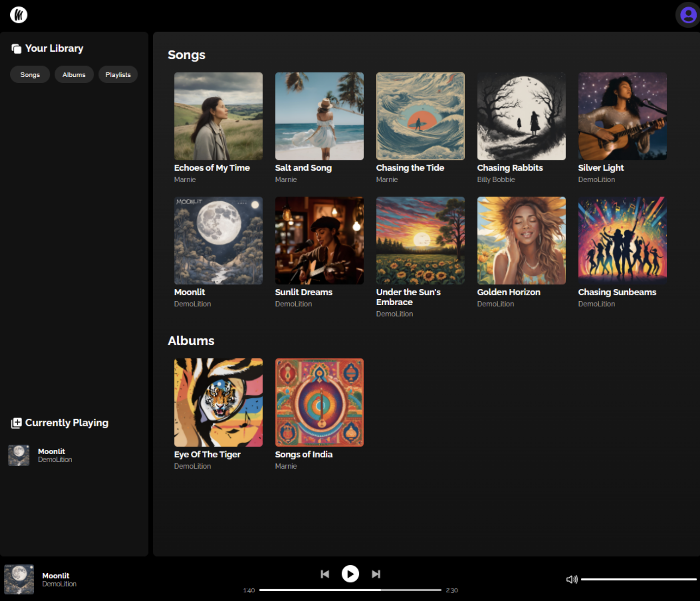Image resolution: width=700 pixels, height=601 pixels.
Task: Click the Songs section heading
Action: [x=187, y=55]
